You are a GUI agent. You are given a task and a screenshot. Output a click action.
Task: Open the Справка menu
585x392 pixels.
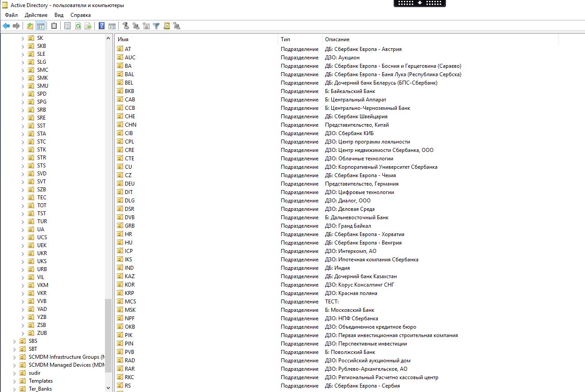click(80, 15)
